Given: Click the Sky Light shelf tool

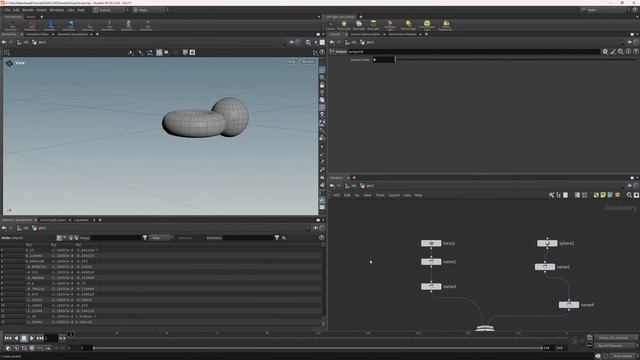Looking at the screenshot, I should (x=445, y=25).
